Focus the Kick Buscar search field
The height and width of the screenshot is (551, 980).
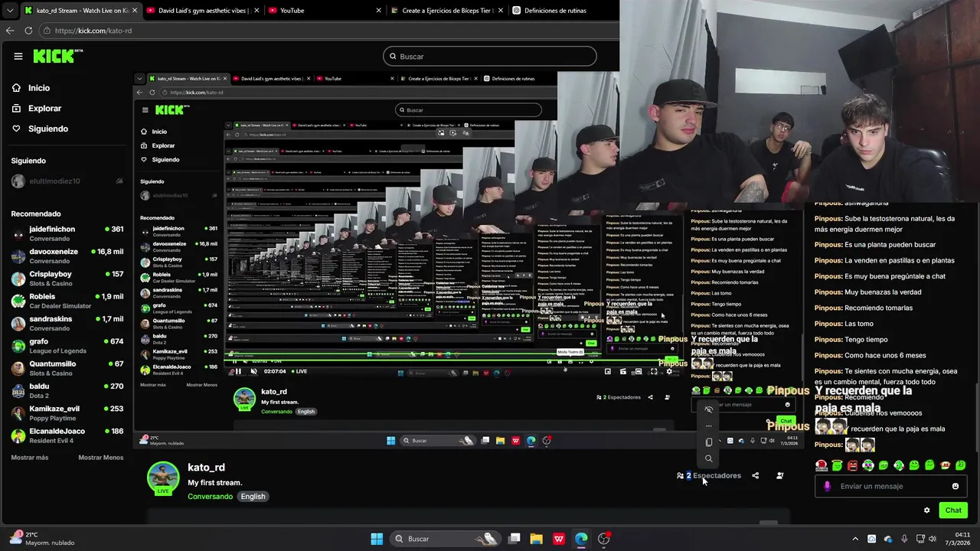[490, 56]
